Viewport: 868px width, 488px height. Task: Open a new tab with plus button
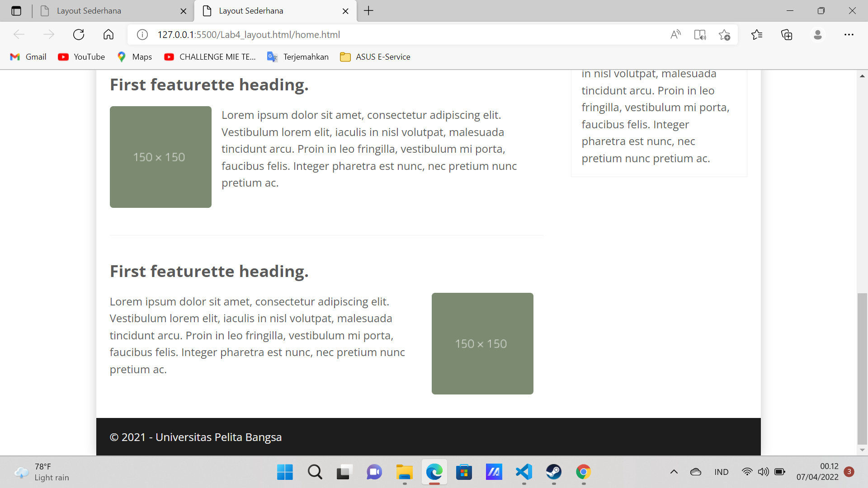(x=368, y=11)
